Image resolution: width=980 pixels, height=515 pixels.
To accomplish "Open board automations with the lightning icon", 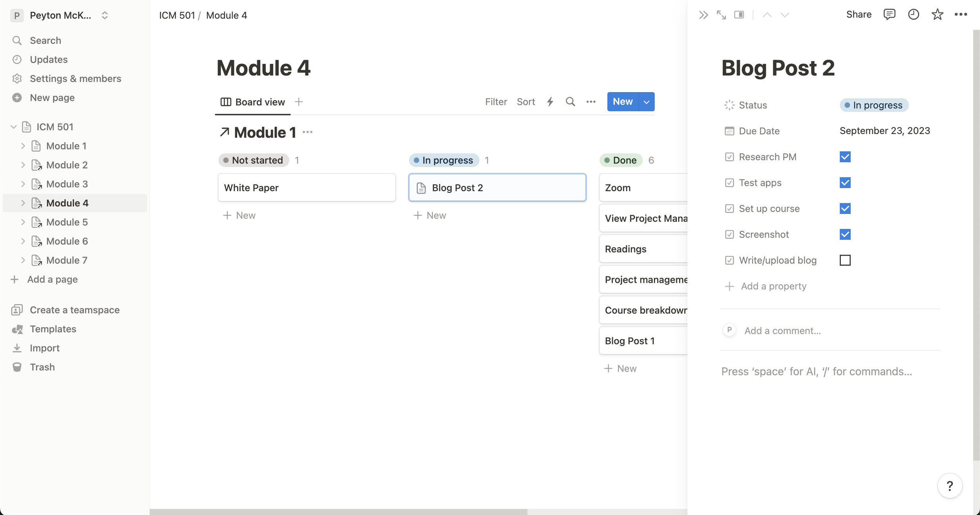I will pos(550,102).
